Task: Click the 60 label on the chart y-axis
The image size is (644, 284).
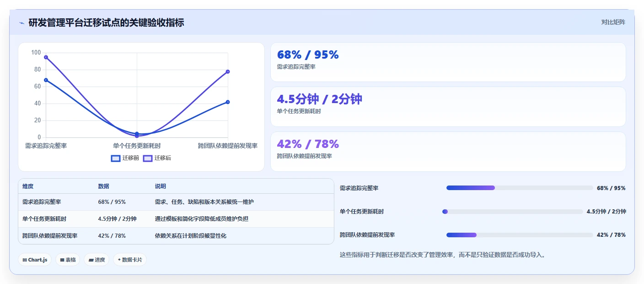Action: point(38,87)
